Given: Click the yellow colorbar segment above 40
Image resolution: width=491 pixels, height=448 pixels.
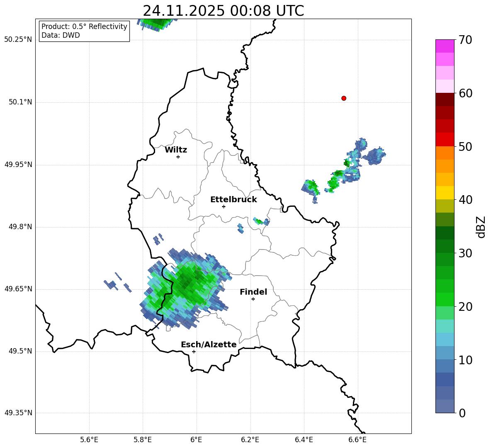Looking at the screenshot, I should pos(445,193).
